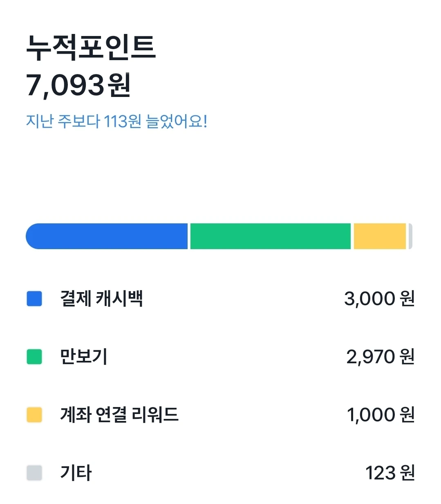Select the thin gray end of the bar
Image resolution: width=441 pixels, height=504 pixels.
pyautogui.click(x=410, y=236)
